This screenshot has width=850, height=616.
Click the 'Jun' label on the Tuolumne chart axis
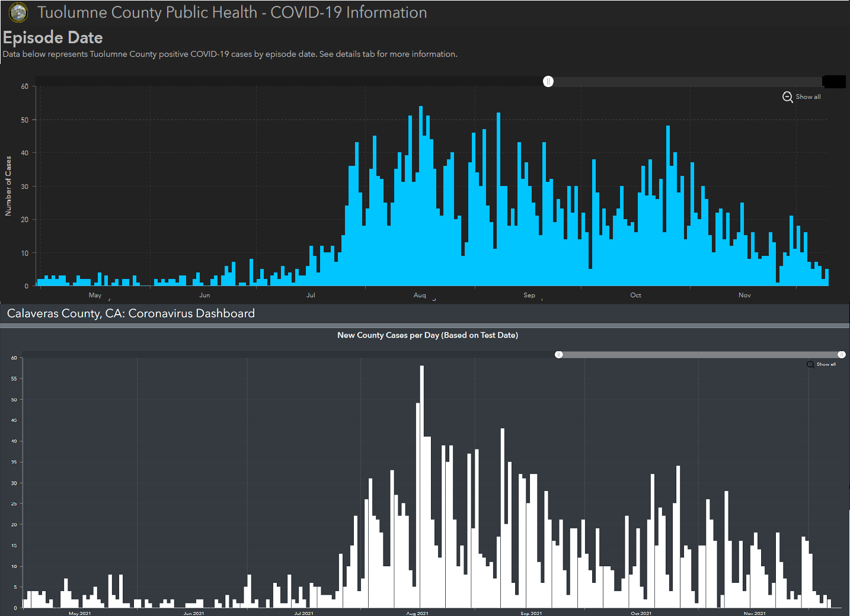point(204,295)
